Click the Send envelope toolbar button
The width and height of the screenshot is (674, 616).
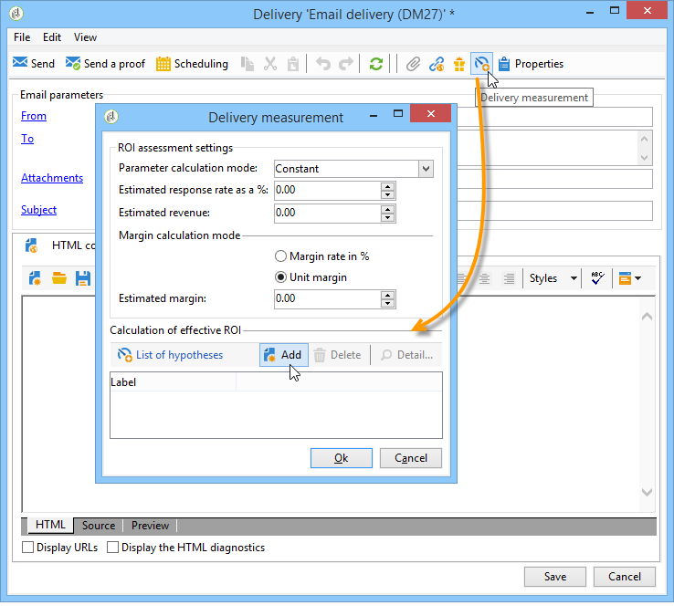pos(34,64)
